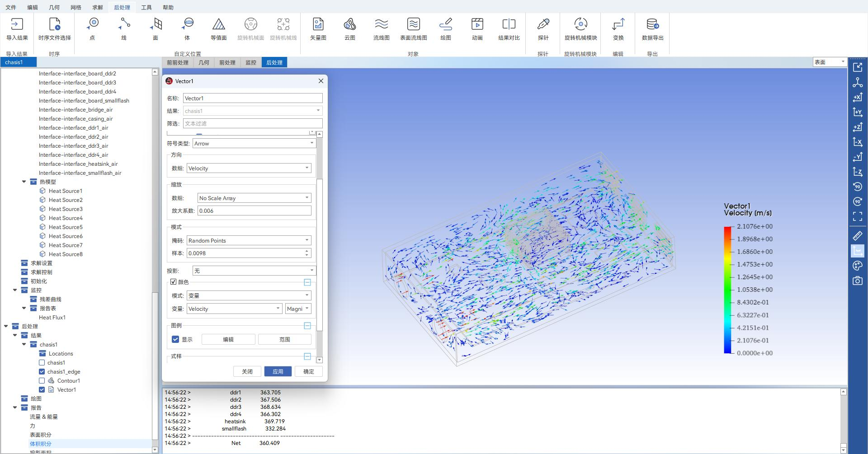Open the Random Points mask dropdown
Viewport: 868px width, 454px height.
coord(249,240)
